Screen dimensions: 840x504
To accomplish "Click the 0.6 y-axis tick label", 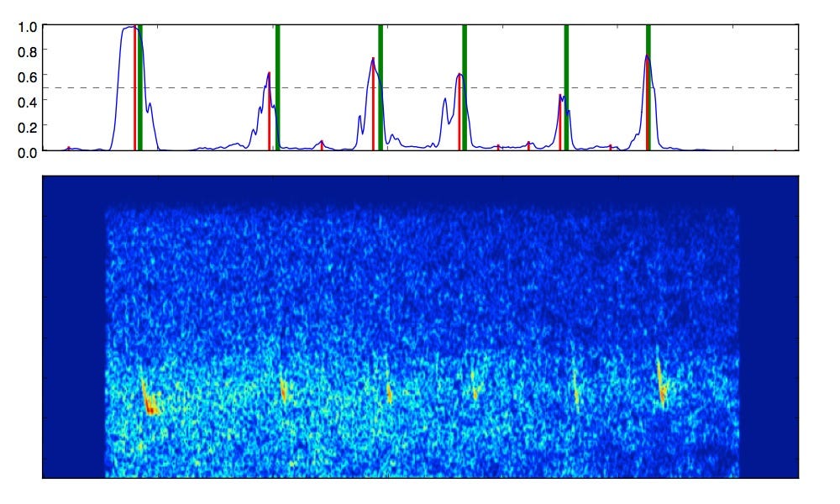I will (28, 77).
